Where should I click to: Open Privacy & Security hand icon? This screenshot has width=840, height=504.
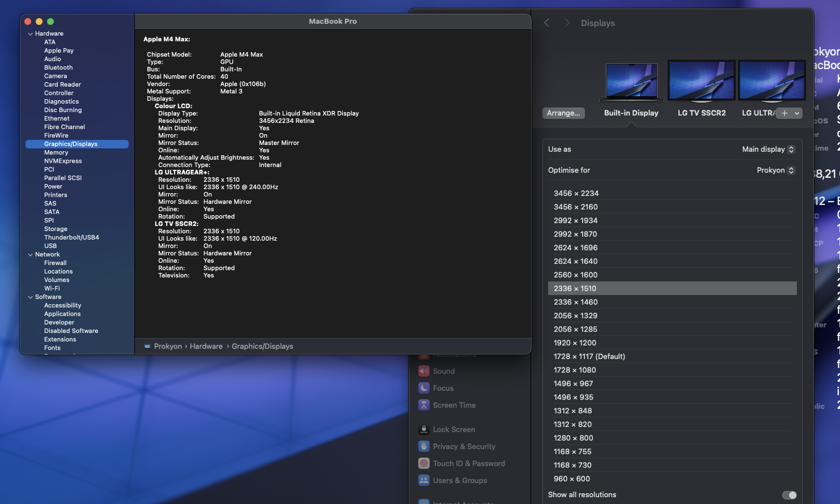pos(424,446)
